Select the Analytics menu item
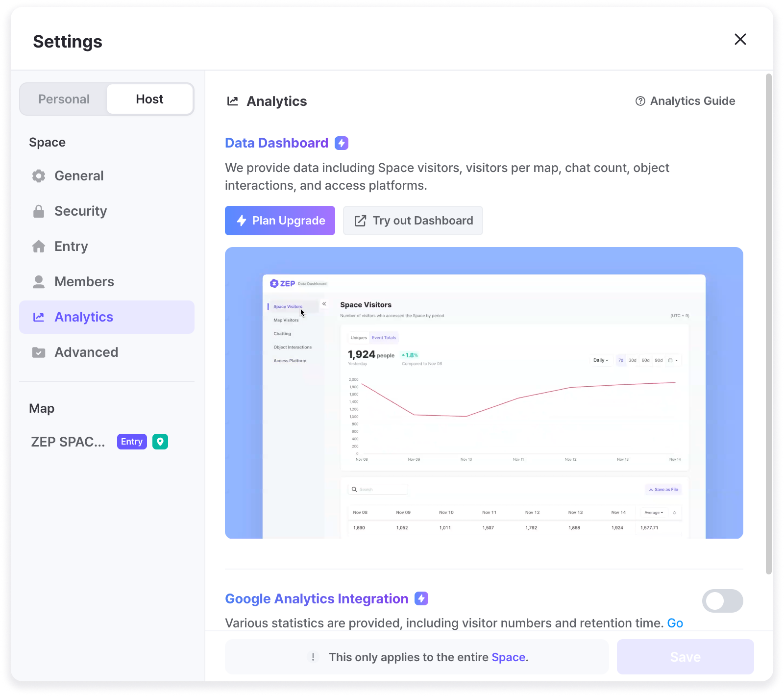The image size is (784, 696). point(107,317)
